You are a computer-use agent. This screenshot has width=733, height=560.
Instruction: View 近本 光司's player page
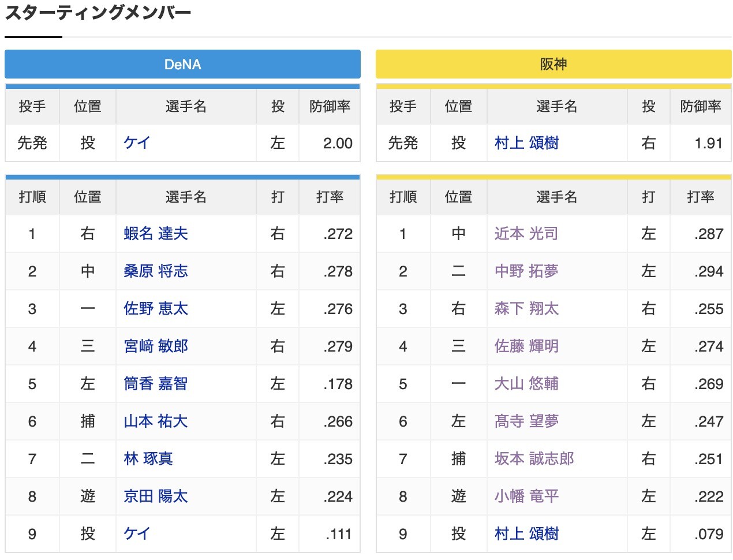pyautogui.click(x=526, y=234)
